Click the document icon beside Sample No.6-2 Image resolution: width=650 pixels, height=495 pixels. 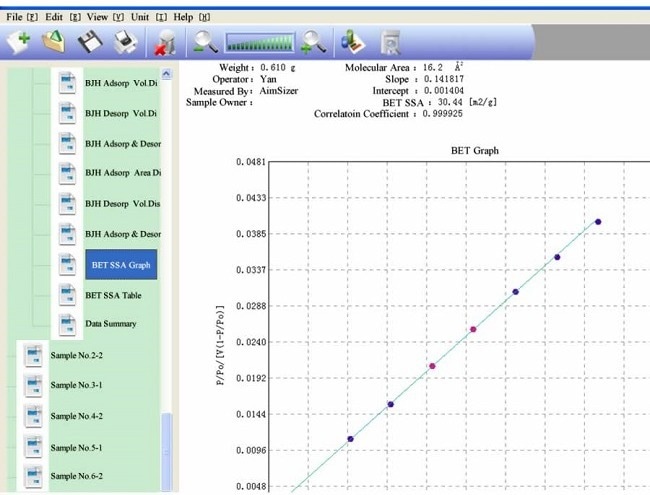[33, 477]
